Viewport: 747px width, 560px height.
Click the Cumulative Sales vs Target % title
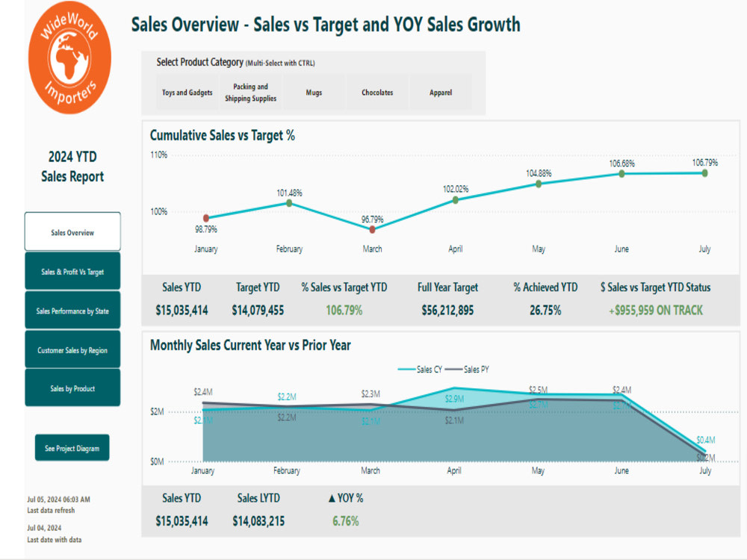tap(223, 135)
